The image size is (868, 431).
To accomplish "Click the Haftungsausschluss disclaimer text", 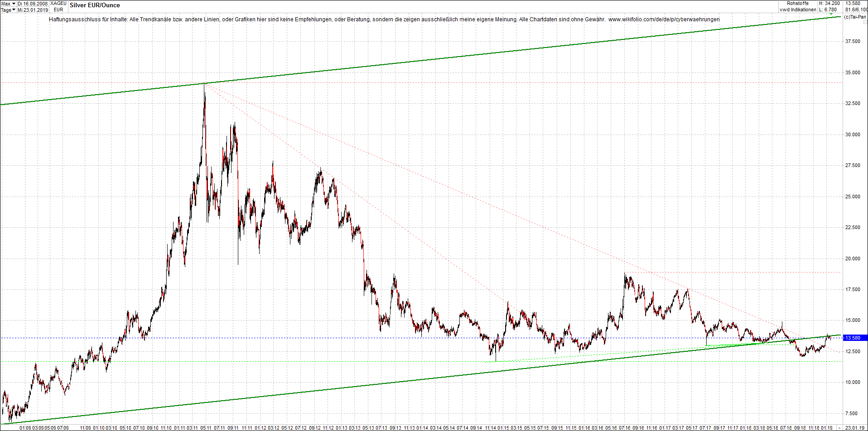I will point(327,19).
